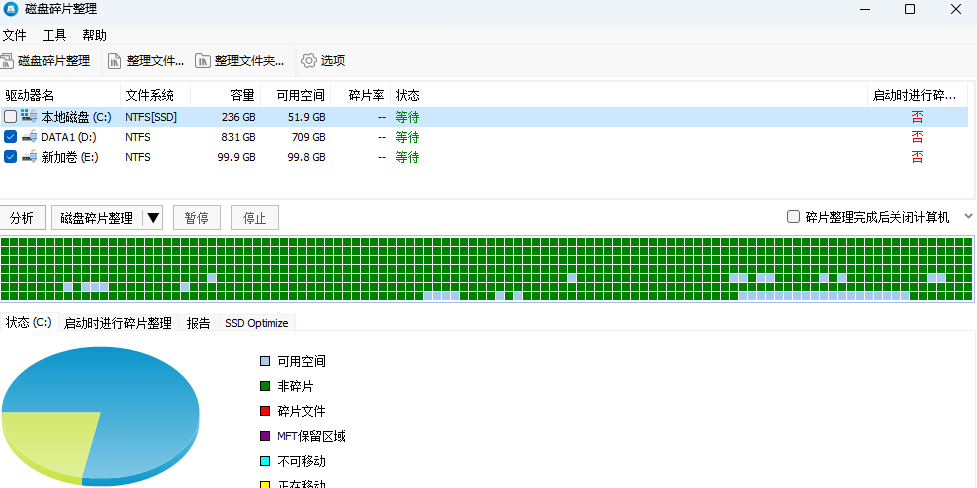
Task: Sort by 文件系统 column header
Action: pos(155,95)
